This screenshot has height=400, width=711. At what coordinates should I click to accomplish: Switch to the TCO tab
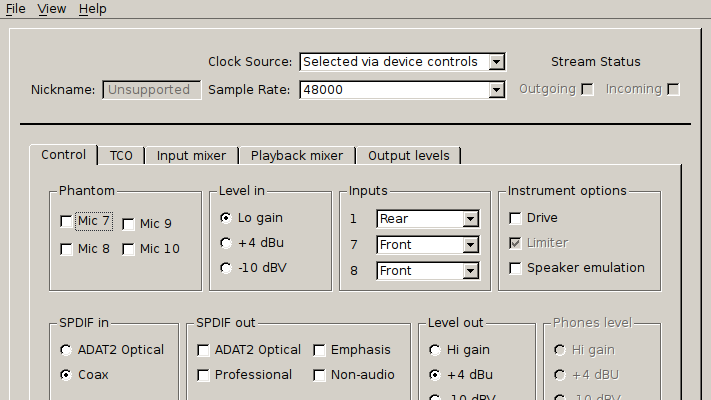(121, 155)
